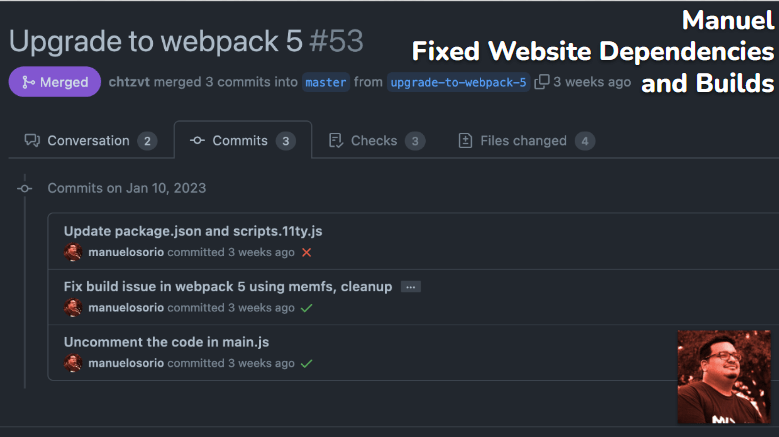Screen dimensions: 779x437
Task: Click the purple Merged status badge
Action: click(x=55, y=82)
